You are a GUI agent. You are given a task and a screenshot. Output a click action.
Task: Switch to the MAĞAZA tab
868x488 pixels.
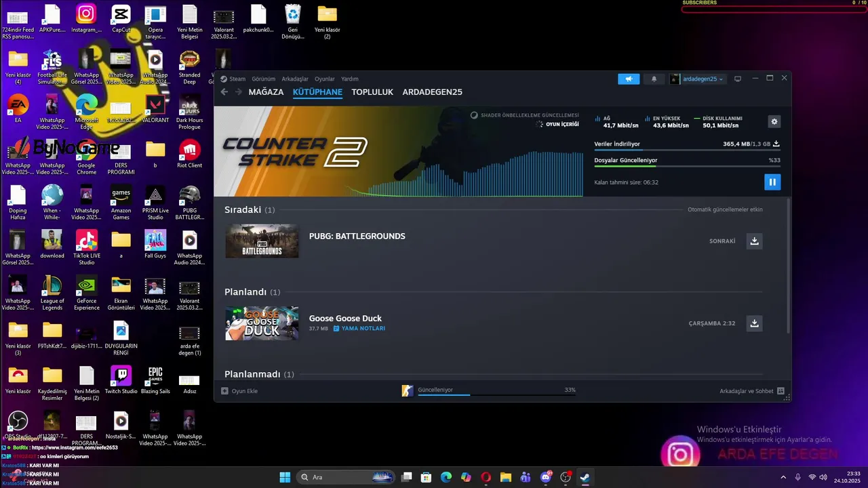coord(266,92)
